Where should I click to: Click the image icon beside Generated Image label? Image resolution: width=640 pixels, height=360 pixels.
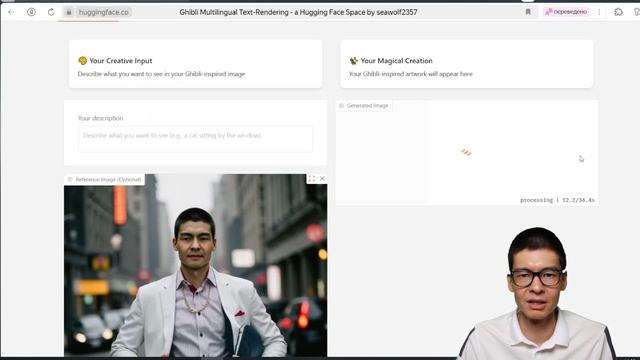pos(342,106)
